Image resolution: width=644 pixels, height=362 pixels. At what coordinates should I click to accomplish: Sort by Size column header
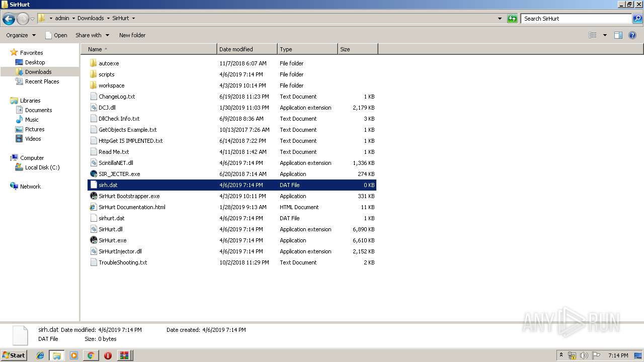click(x=358, y=49)
